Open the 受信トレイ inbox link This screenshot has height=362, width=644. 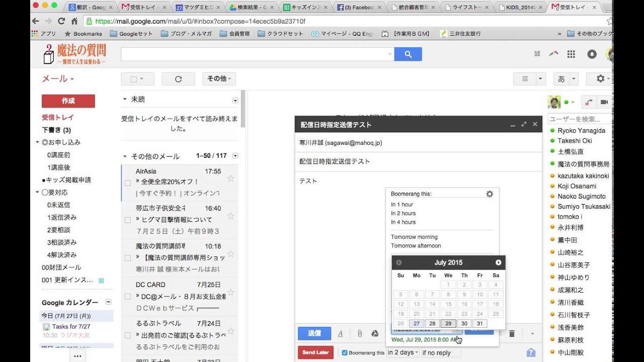[58, 117]
